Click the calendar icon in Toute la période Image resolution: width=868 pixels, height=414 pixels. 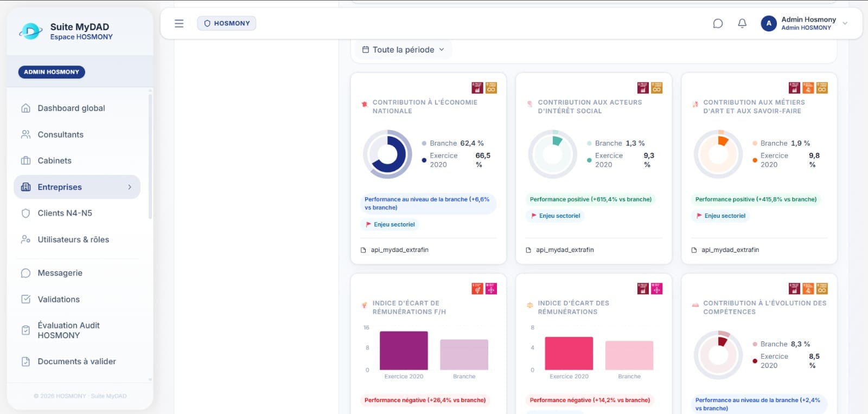(x=366, y=49)
